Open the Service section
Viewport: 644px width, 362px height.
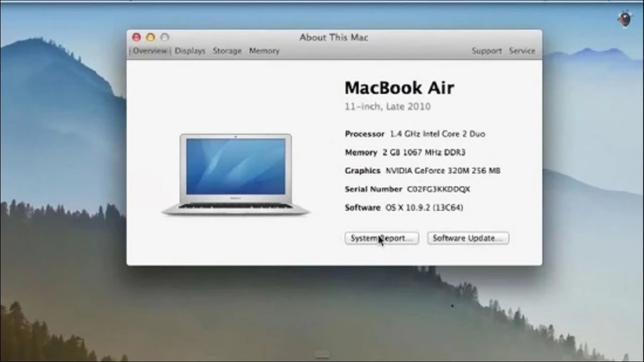(x=522, y=51)
